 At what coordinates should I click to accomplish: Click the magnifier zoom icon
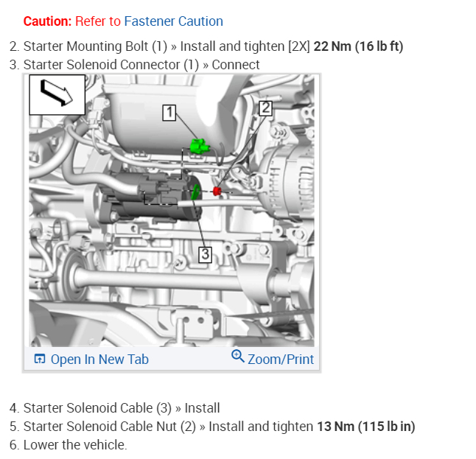click(x=238, y=357)
